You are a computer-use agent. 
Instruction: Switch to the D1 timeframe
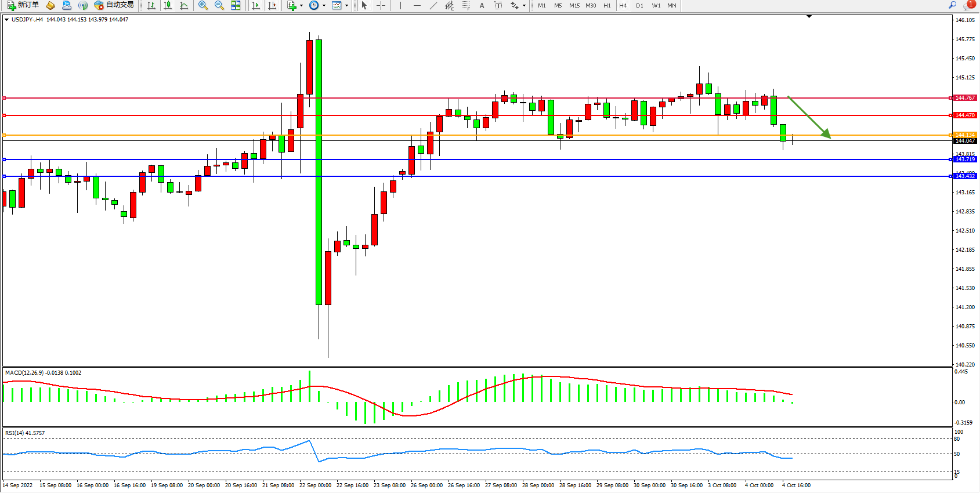(x=639, y=5)
